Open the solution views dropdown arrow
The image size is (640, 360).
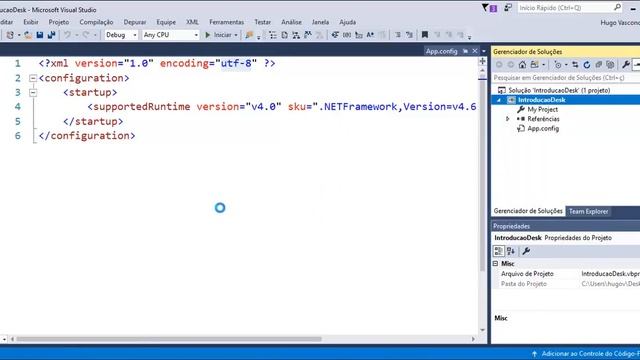[544, 64]
